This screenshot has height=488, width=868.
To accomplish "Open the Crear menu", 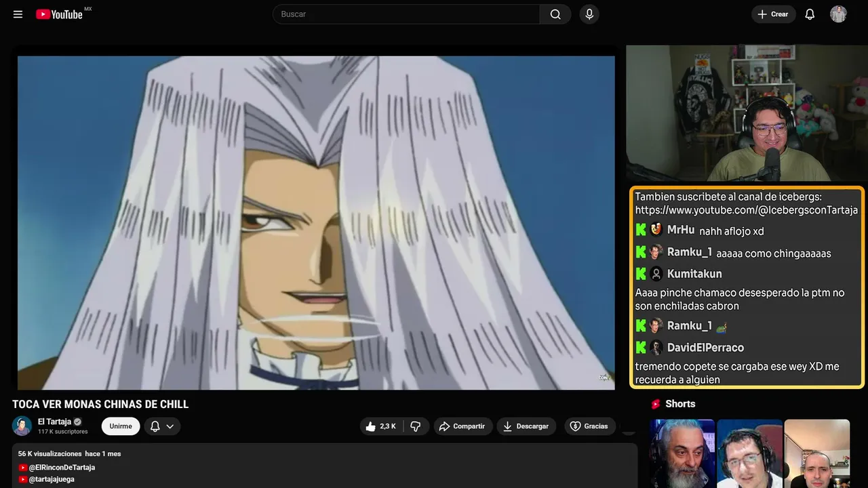I will (x=773, y=14).
